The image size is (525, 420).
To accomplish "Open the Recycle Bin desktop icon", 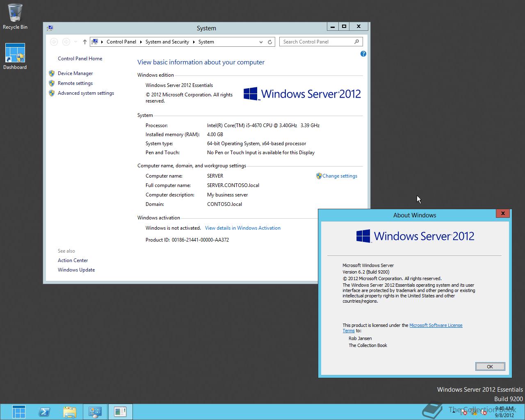I will click(15, 16).
